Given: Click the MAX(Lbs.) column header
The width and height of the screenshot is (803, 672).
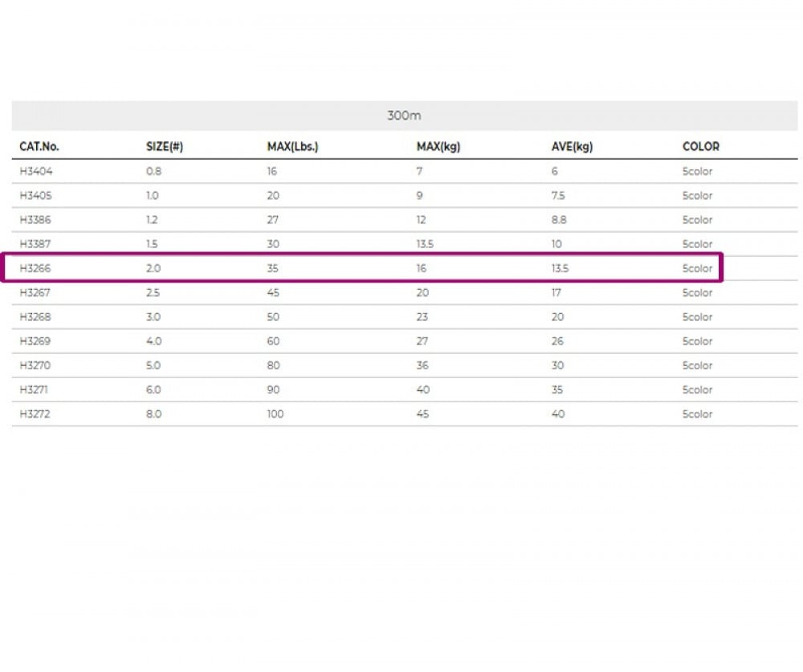Looking at the screenshot, I should 292,147.
